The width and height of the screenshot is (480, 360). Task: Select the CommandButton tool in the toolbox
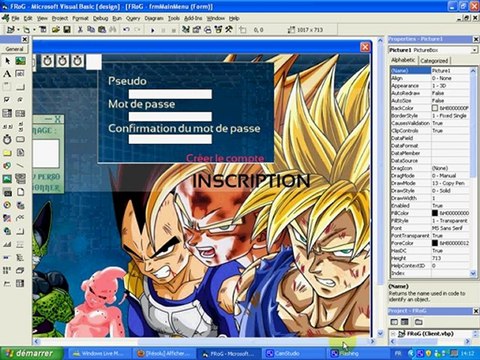tap(20, 87)
